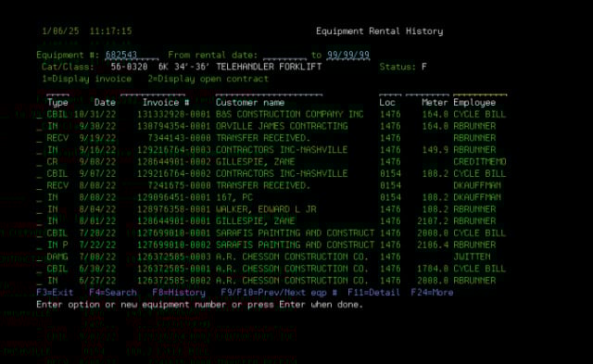Viewport: 593px width, 364px height.
Task: Click the Customer name column header
Action: tap(250, 103)
